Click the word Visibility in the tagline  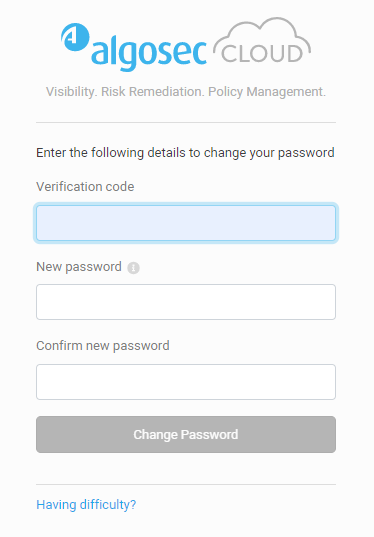point(72,92)
